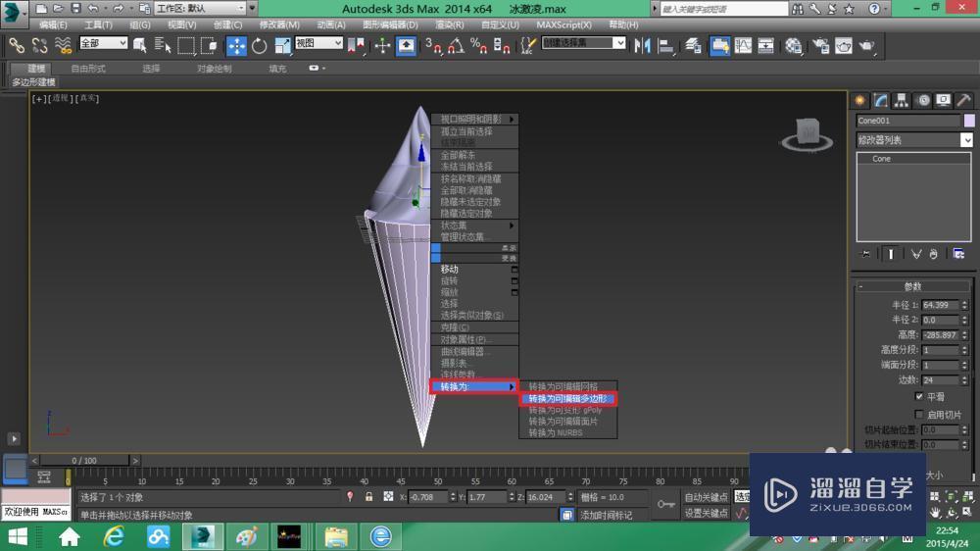Image resolution: width=980 pixels, height=551 pixels.
Task: Click Use Pivot Point Center icon
Action: coord(356,46)
